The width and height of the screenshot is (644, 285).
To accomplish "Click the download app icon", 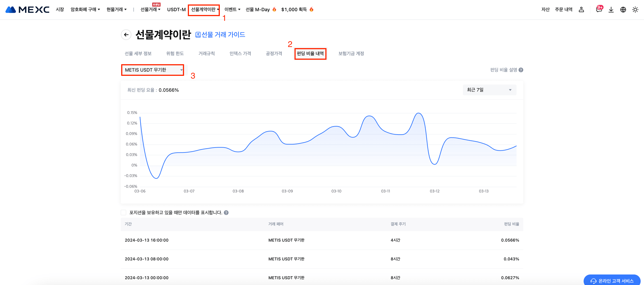I will 611,9.
